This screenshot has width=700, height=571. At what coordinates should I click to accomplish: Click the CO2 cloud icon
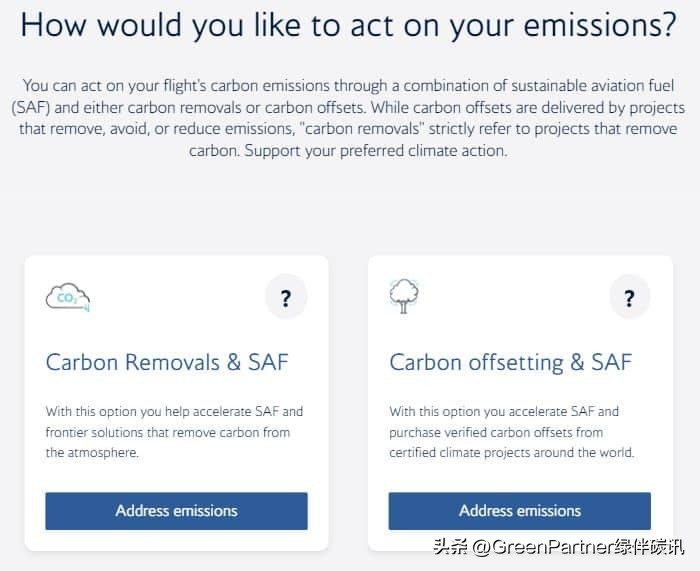tap(68, 297)
